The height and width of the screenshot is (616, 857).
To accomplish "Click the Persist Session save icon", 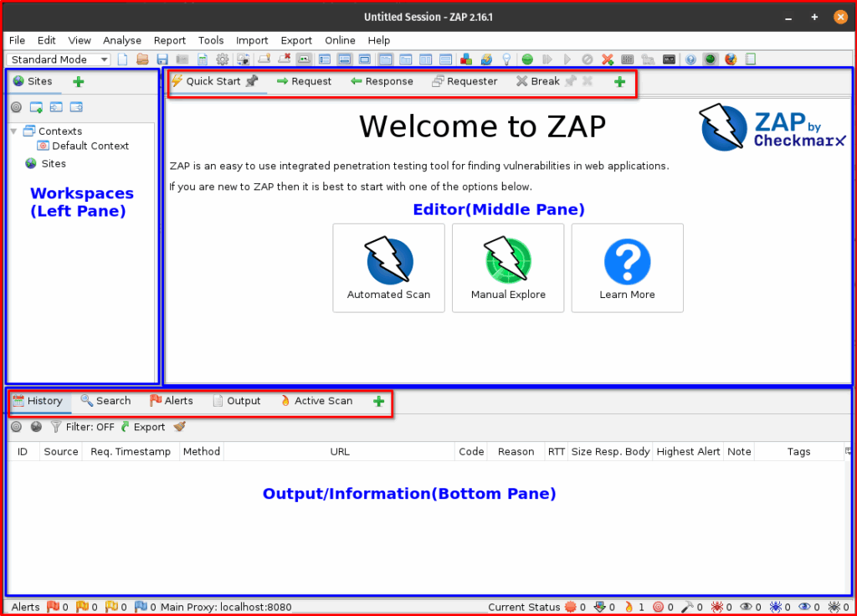I will click(162, 59).
